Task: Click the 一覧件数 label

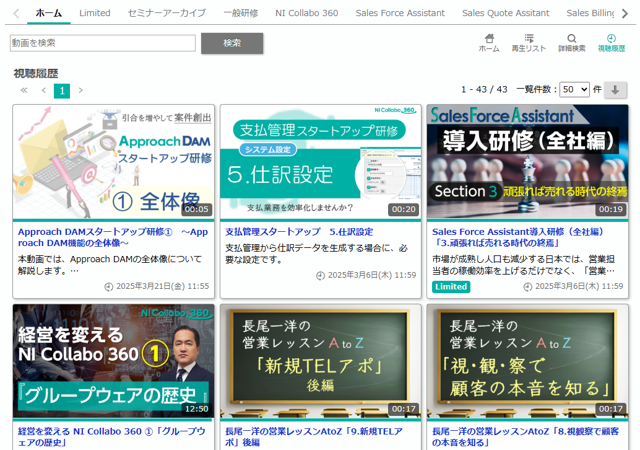Action: click(536, 89)
